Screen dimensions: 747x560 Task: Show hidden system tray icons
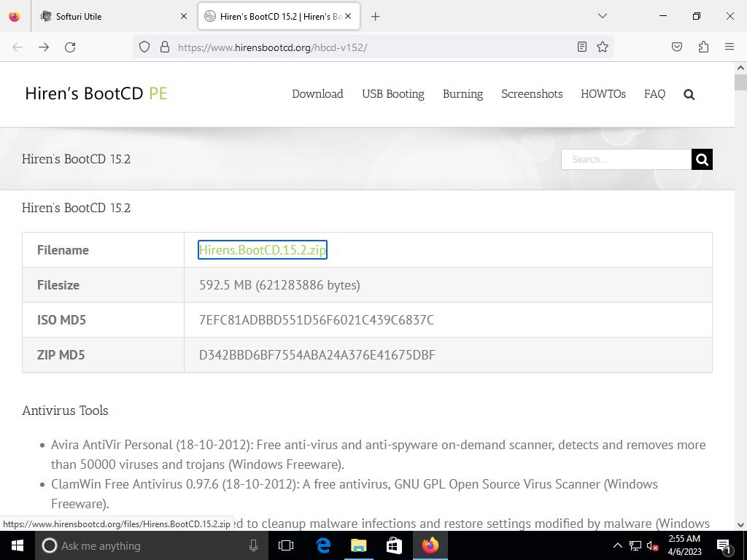(x=617, y=545)
